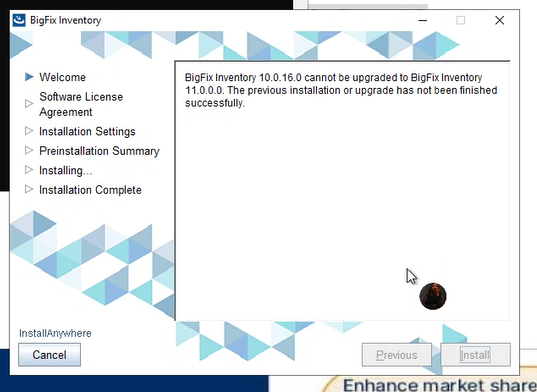537x392 pixels.
Task: Select the Installation Complete step
Action: coord(90,190)
